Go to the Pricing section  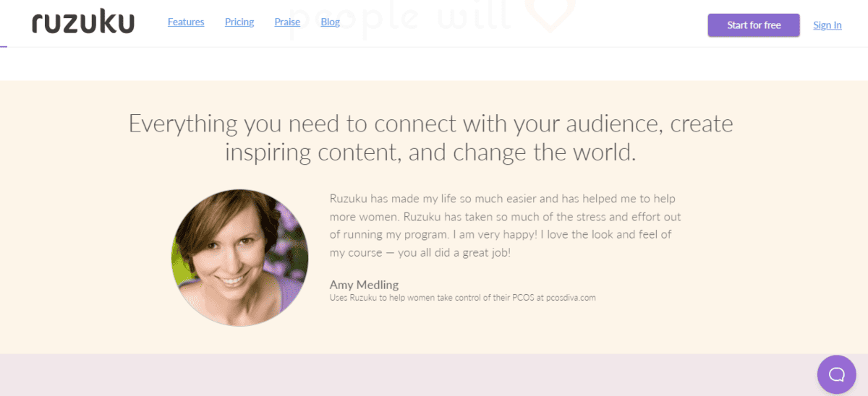[239, 22]
